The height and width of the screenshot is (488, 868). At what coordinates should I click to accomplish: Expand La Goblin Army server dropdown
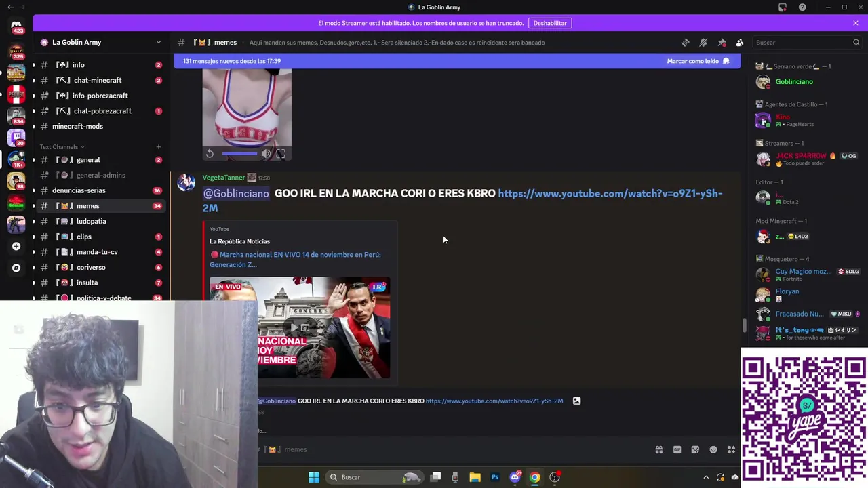point(159,42)
